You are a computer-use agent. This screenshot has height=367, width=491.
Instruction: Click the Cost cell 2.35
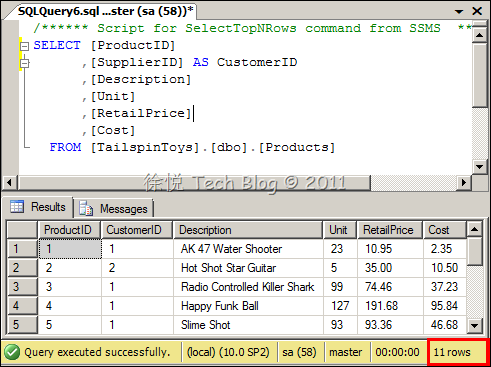[x=445, y=249]
